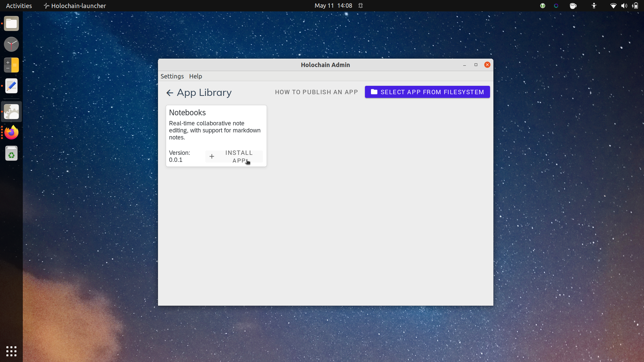This screenshot has width=644, height=362.
Task: Click the volume speaker icon
Action: [624, 6]
